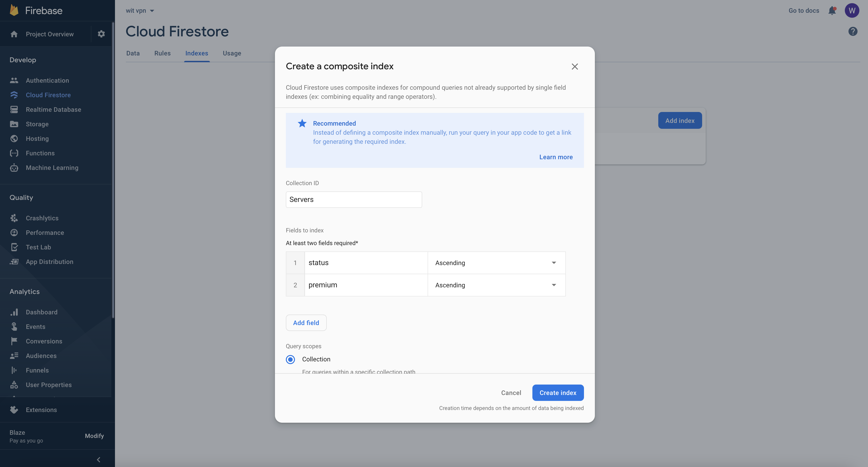Click the status field path input

coord(366,263)
